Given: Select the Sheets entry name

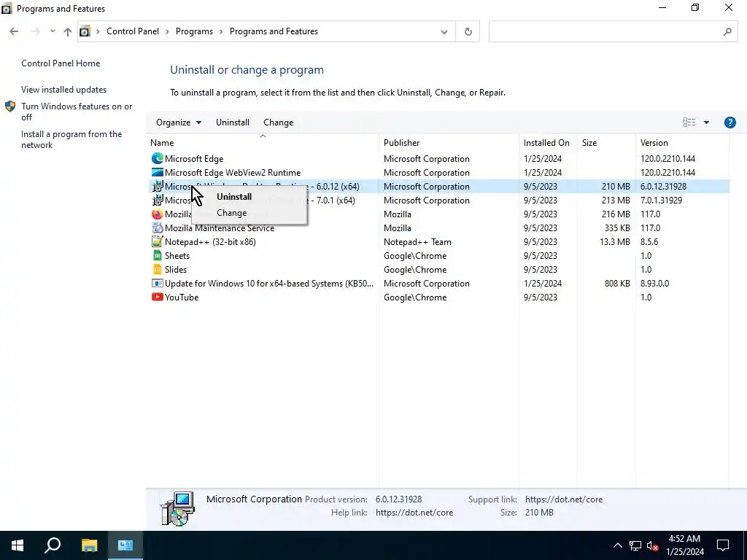Looking at the screenshot, I should click(x=177, y=256).
